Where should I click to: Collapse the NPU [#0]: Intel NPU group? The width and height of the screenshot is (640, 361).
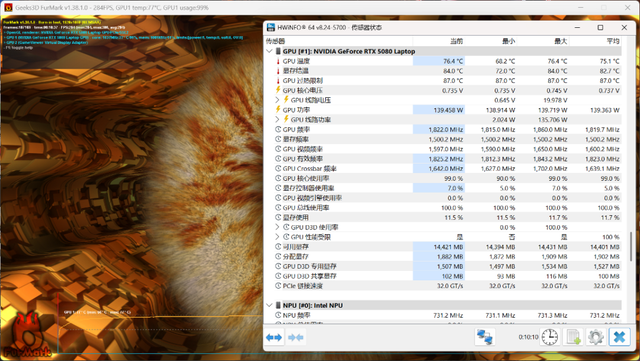click(269, 305)
